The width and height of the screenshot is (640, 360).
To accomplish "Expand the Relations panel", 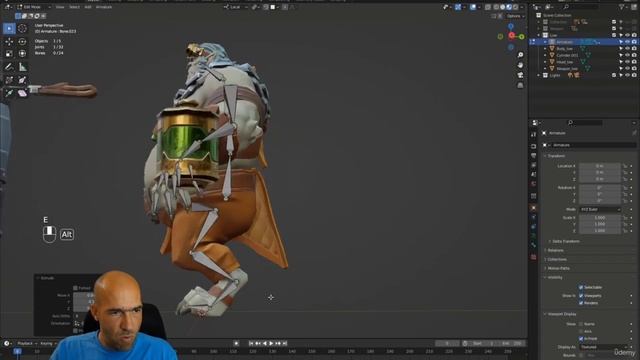I will 555,250.
